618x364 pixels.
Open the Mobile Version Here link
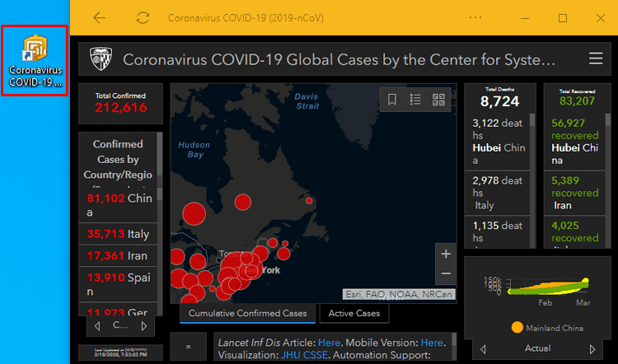[x=432, y=343]
